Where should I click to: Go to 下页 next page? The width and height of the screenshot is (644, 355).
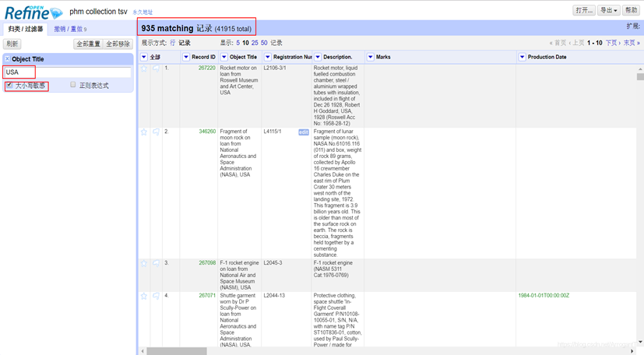tap(613, 43)
